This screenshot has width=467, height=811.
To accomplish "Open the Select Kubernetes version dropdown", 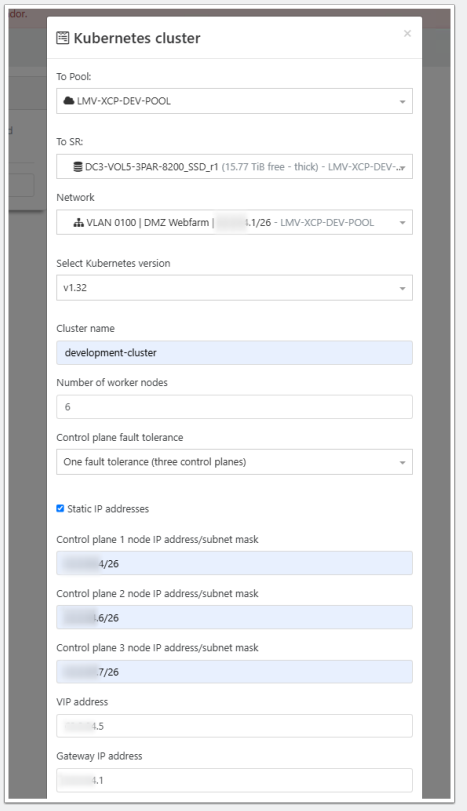I will tap(234, 288).
